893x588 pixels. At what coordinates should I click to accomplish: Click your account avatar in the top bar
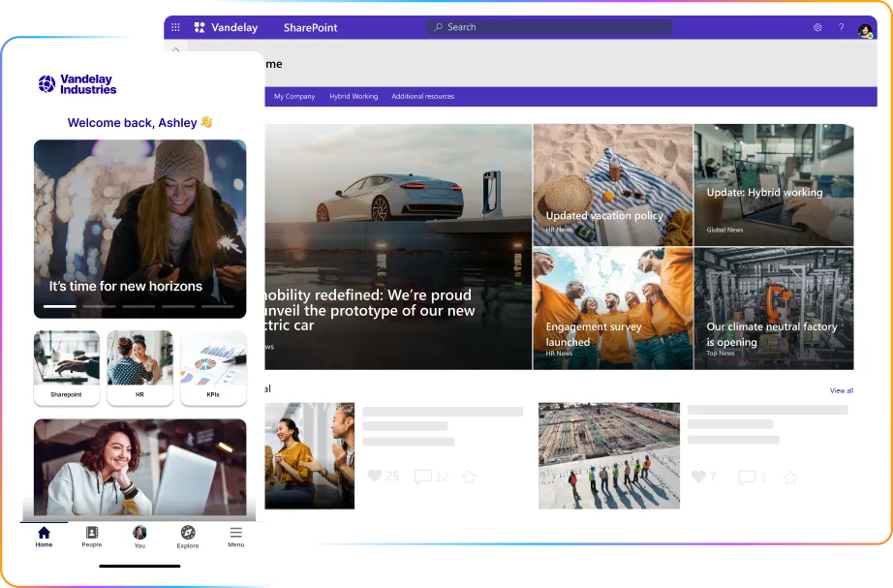pos(867,30)
